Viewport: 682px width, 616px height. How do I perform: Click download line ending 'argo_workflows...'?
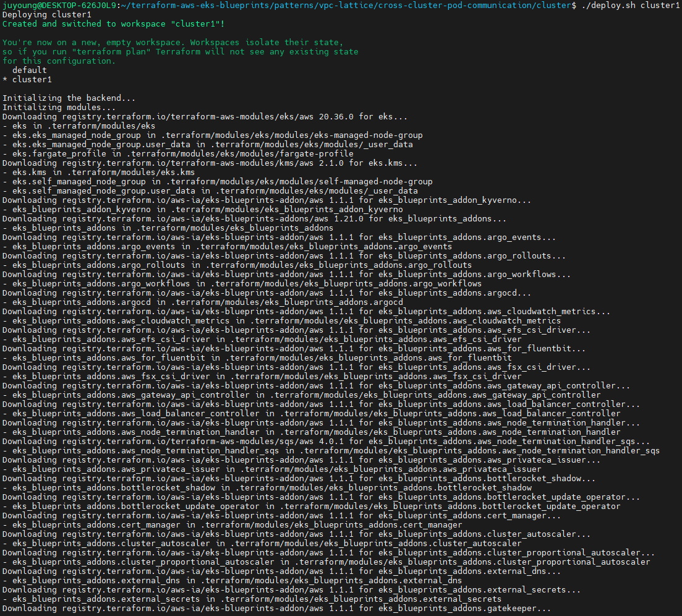tap(286, 274)
